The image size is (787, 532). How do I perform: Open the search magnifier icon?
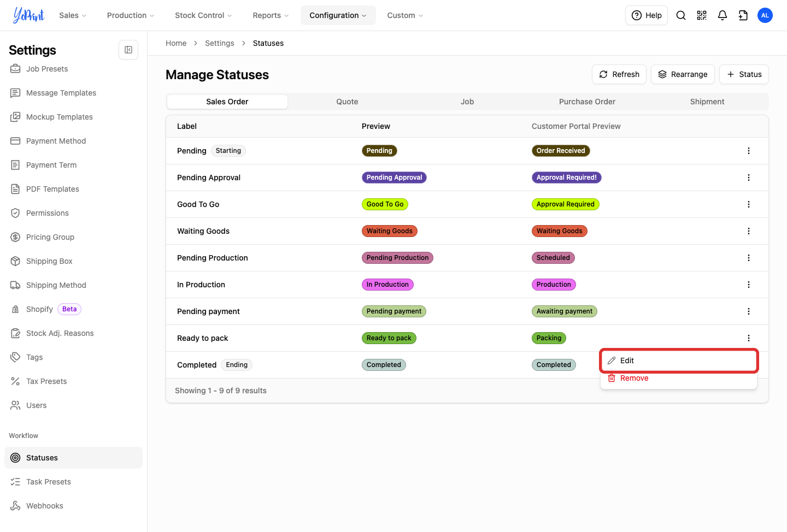click(x=681, y=15)
